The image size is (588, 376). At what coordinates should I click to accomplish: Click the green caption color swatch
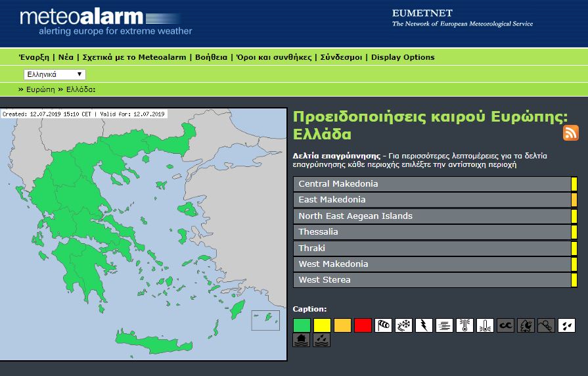(x=302, y=325)
